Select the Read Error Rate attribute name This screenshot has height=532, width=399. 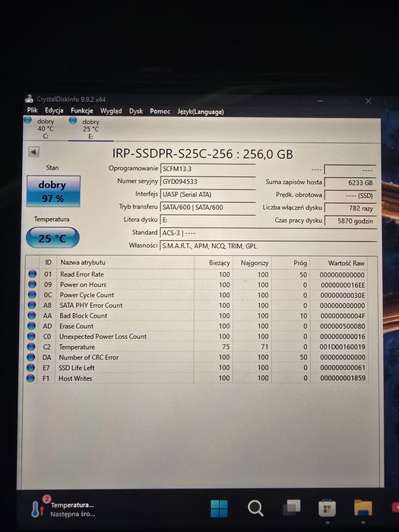pyautogui.click(x=82, y=274)
